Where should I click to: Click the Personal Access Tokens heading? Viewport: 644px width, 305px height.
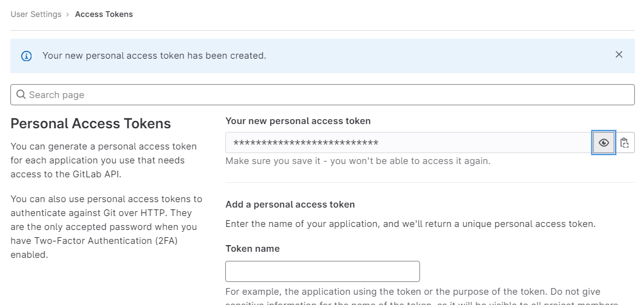(x=91, y=123)
